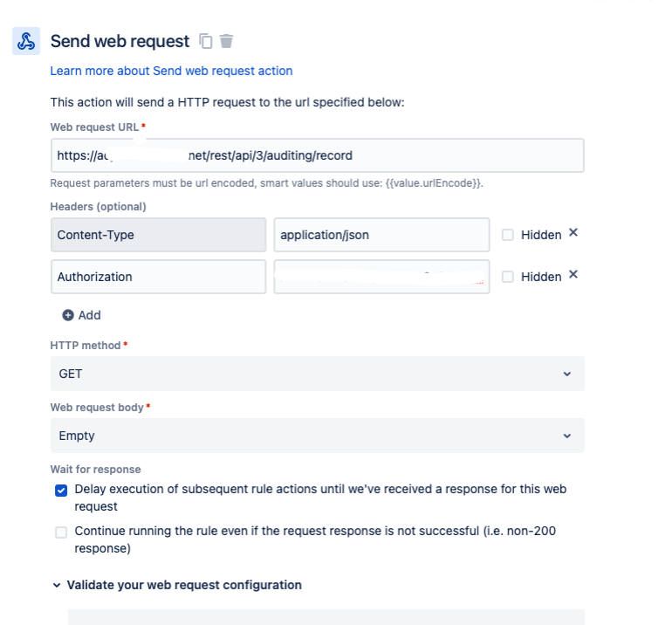Focus the Web request URL field

coord(317,155)
